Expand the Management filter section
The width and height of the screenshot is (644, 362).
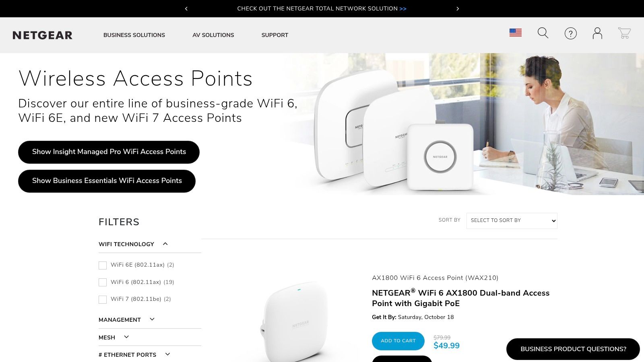(x=152, y=319)
